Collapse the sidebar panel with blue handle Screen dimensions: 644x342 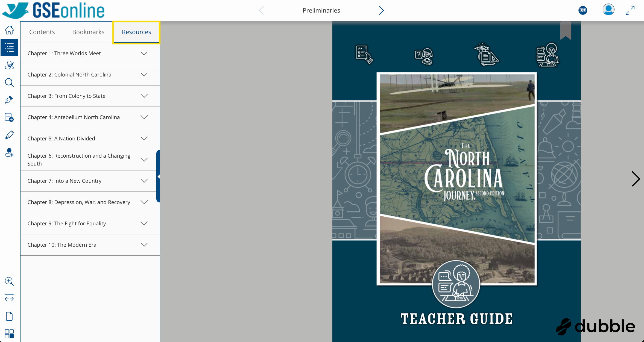tap(158, 176)
